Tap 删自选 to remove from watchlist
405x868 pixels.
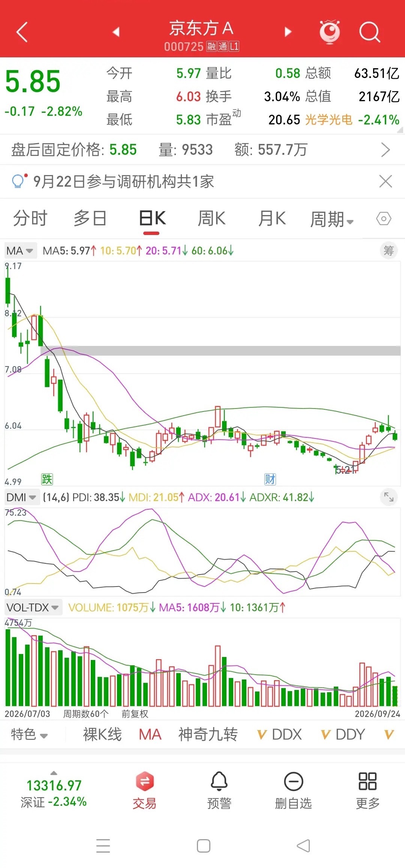coord(293,791)
